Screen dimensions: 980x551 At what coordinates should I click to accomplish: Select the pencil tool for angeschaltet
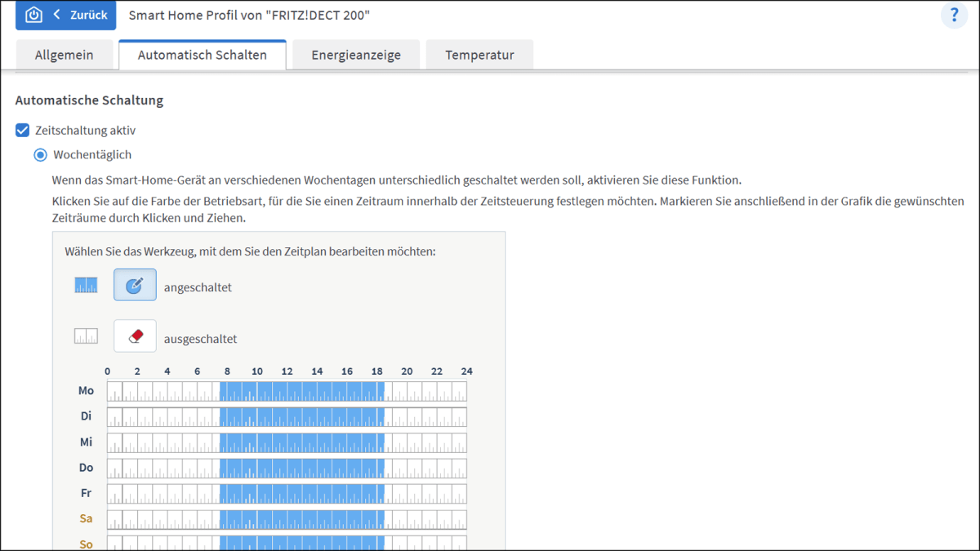tap(135, 285)
